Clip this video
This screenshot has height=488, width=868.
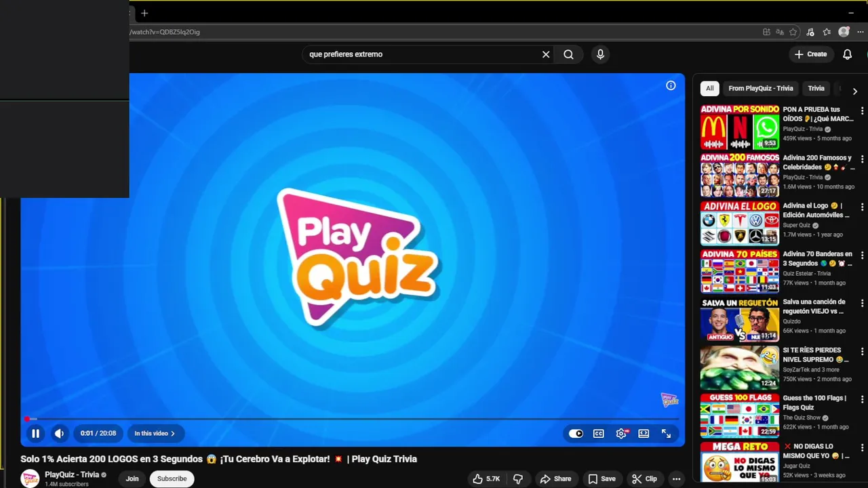[x=644, y=479]
